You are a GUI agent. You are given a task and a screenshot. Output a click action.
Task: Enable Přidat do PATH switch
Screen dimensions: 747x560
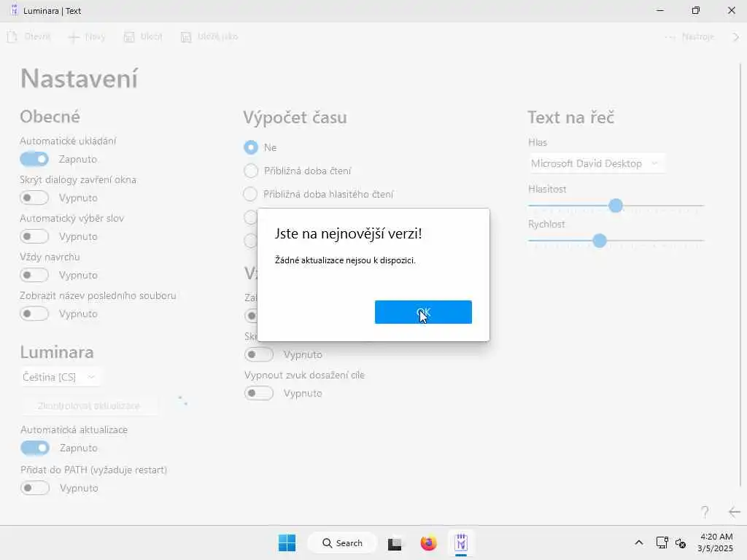tap(35, 488)
